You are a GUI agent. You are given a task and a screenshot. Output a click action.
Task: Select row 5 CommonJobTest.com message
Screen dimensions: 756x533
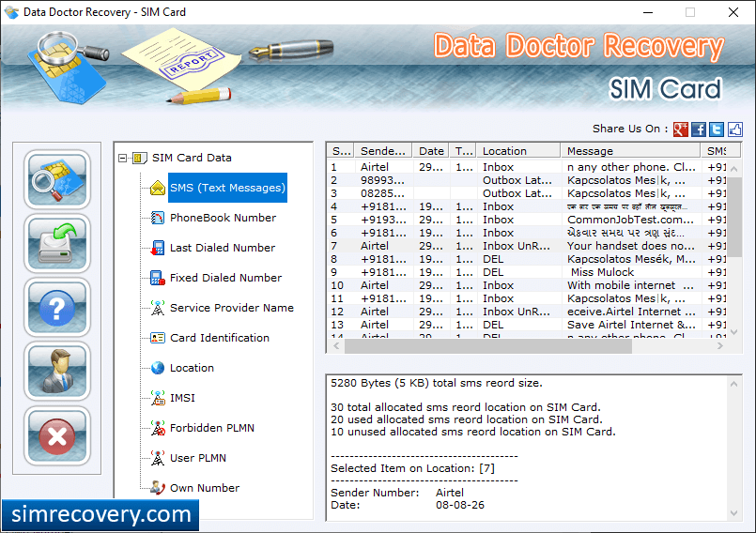point(527,220)
